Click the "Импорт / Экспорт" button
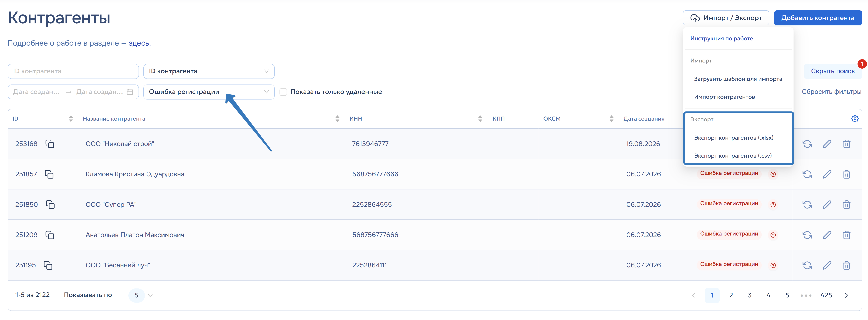The height and width of the screenshot is (320, 868). [x=726, y=18]
